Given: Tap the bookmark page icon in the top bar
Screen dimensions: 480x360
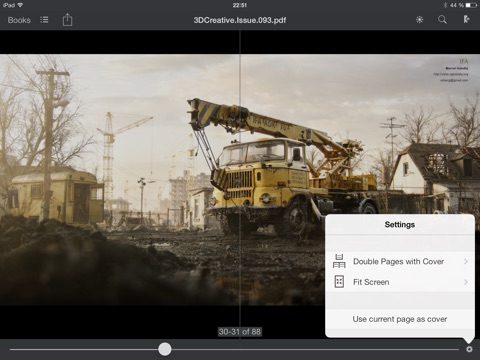Looking at the screenshot, I should coord(466,19).
